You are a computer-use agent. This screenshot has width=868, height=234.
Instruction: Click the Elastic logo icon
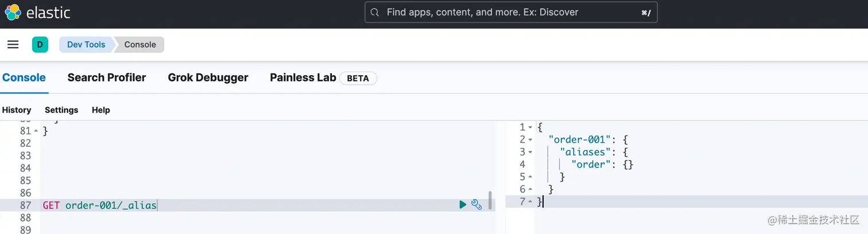coord(13,12)
